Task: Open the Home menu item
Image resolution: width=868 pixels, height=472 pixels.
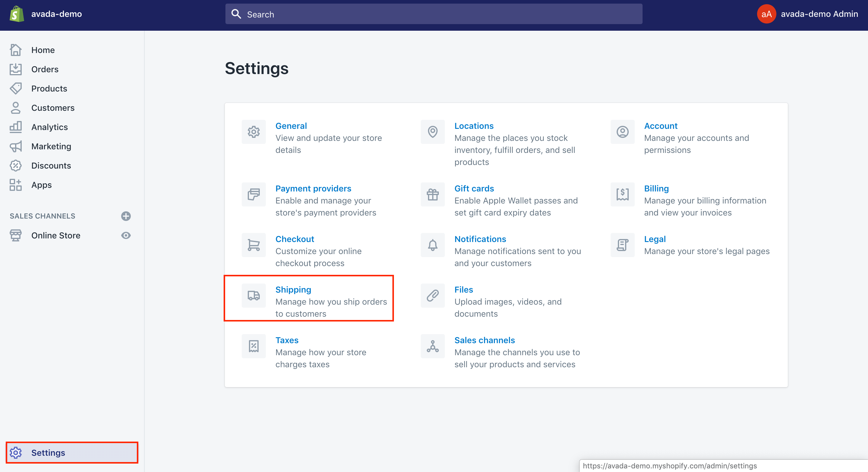Action: point(43,49)
